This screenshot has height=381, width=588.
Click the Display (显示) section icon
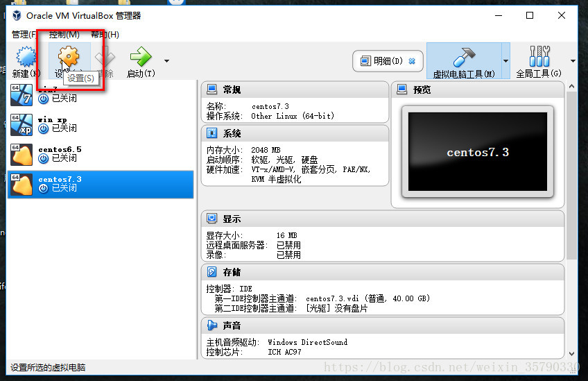pyautogui.click(x=212, y=219)
